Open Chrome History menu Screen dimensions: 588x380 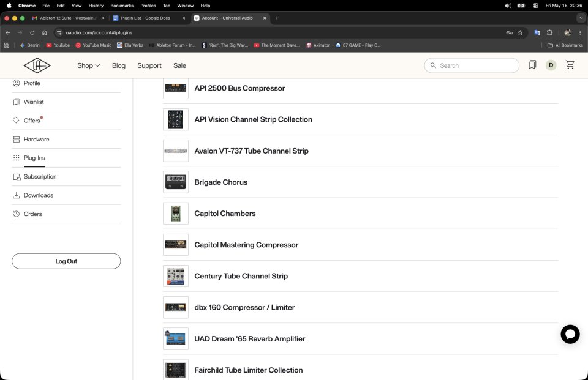96,6
